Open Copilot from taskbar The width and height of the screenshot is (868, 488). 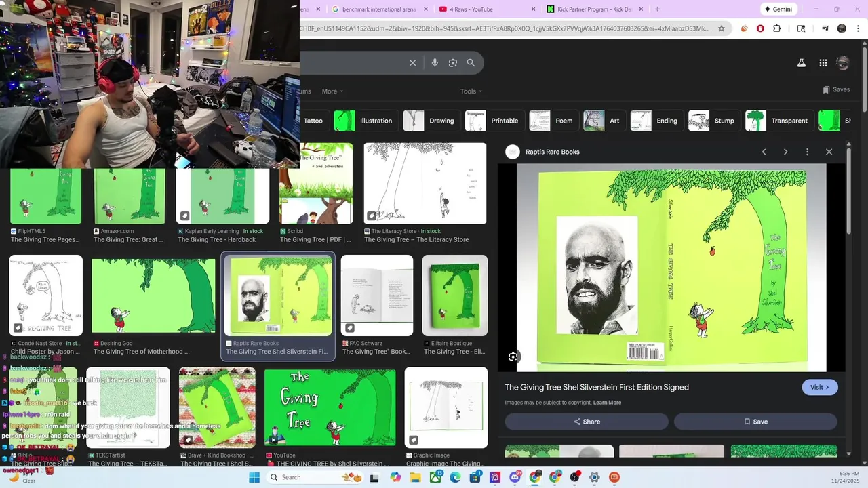[395, 477]
